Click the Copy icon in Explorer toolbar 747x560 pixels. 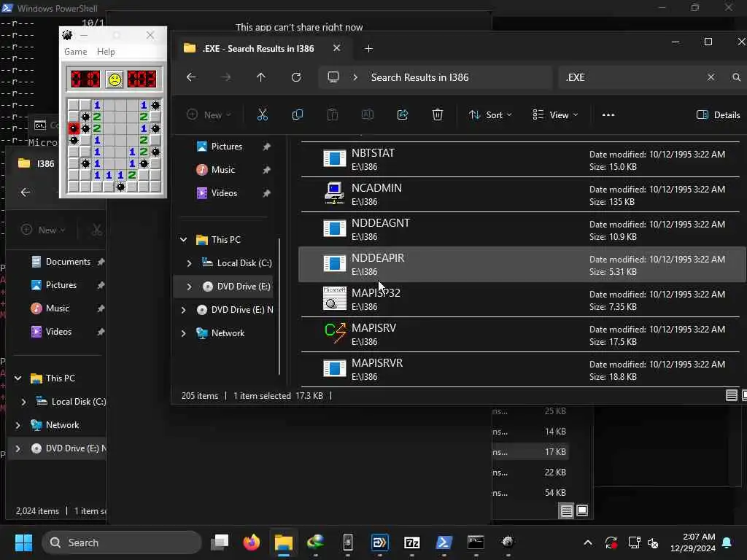point(298,114)
